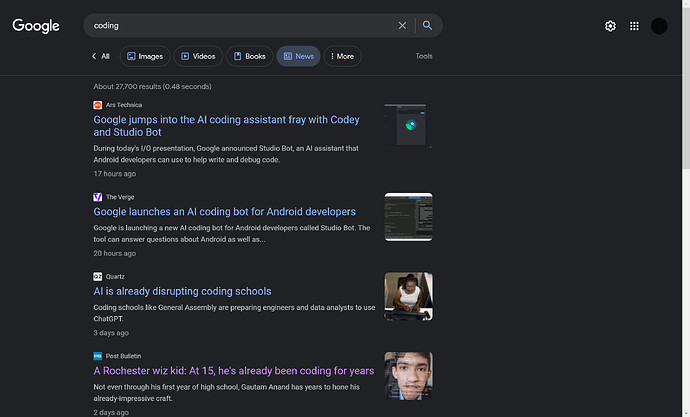Click The Verge source name
690x417 pixels.
point(120,197)
